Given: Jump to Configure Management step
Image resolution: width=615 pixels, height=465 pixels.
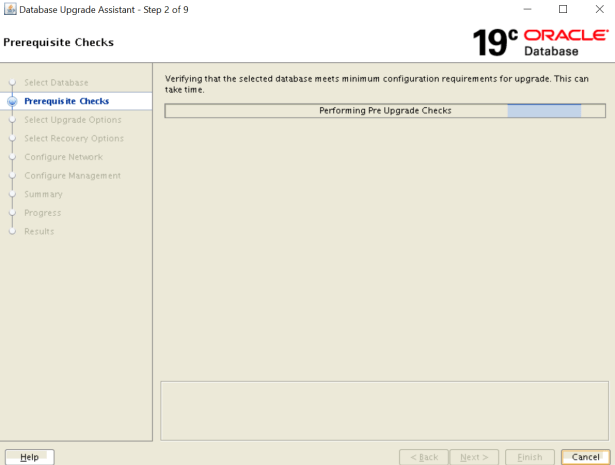Looking at the screenshot, I should 72,176.
